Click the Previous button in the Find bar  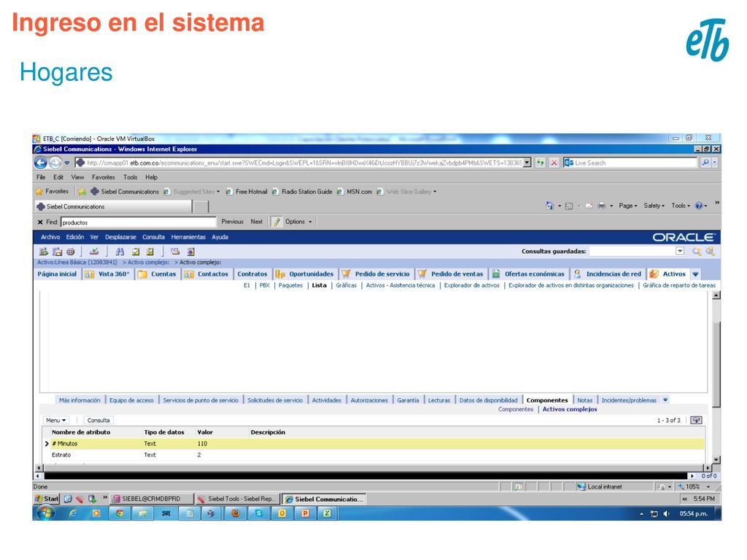233,222
